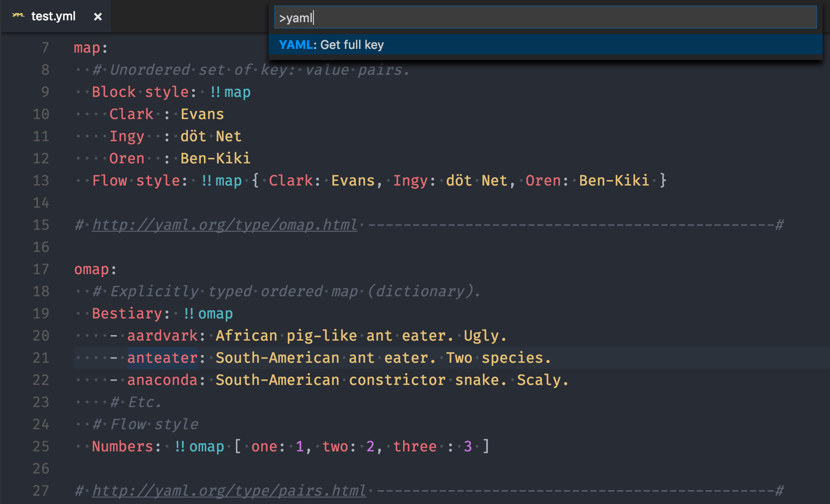
Task: Click the value '3' in the Numbers sequence
Action: pyautogui.click(x=468, y=446)
